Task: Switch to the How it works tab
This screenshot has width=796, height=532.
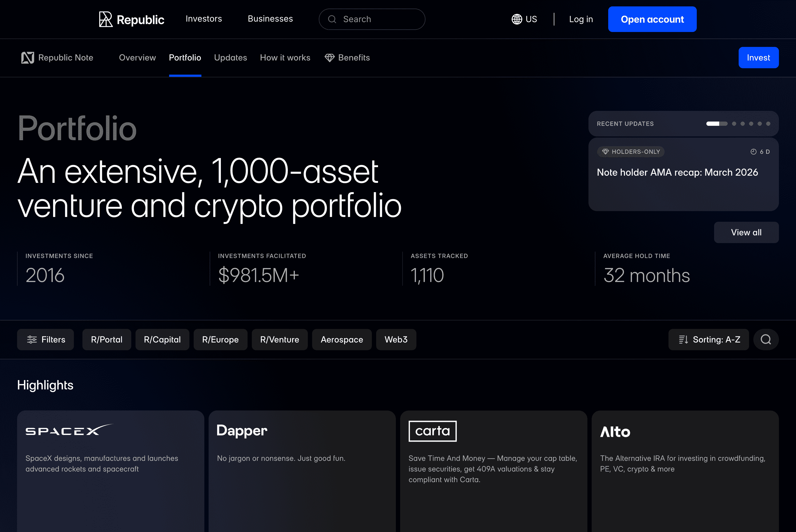Action: (285, 58)
